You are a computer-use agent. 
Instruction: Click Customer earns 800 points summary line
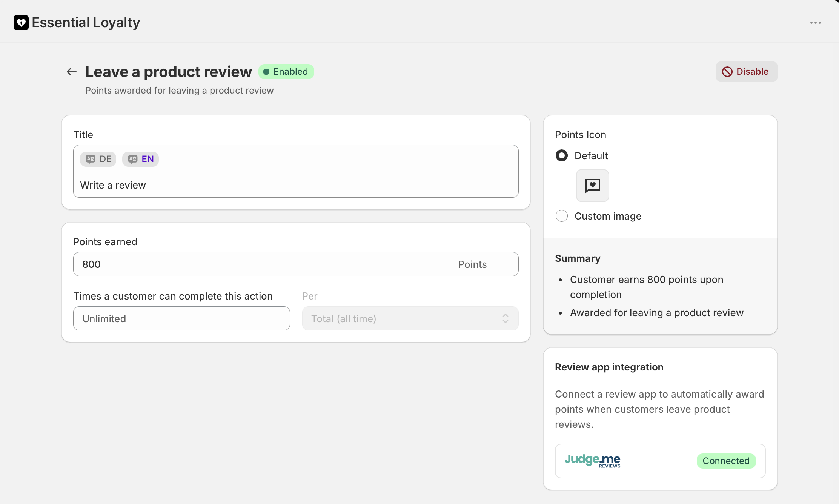click(x=647, y=287)
